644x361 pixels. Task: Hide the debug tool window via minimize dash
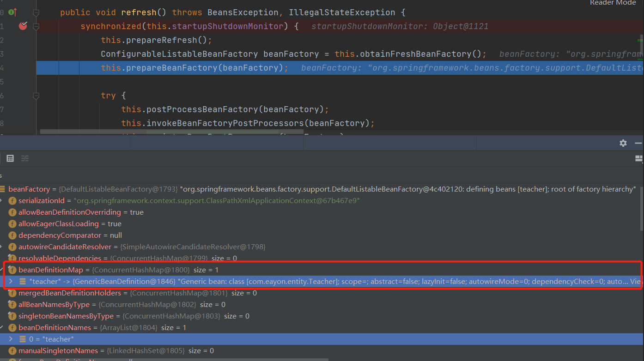pyautogui.click(x=638, y=143)
